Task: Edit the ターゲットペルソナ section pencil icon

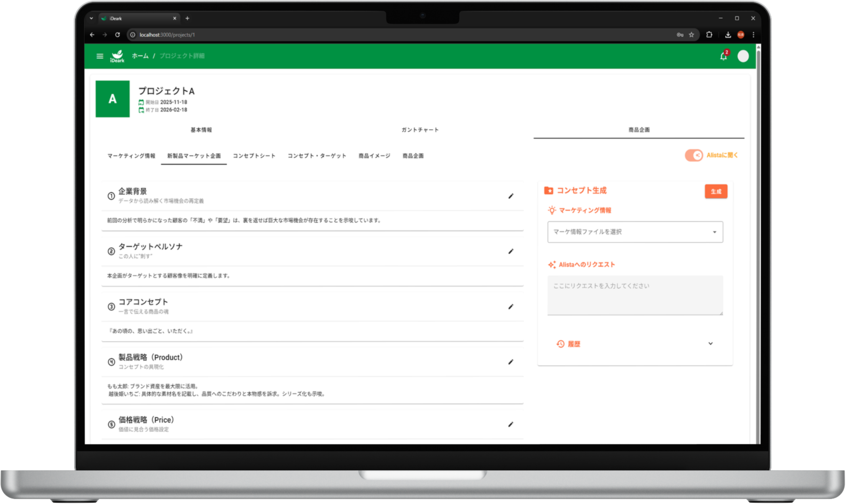Action: tap(510, 251)
